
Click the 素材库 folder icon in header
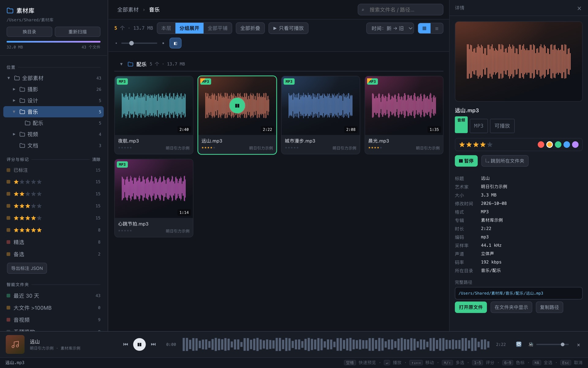[x=10, y=11]
